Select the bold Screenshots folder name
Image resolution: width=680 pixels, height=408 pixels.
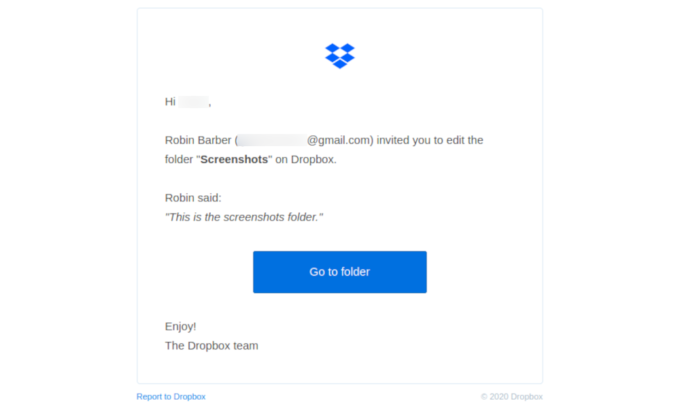pos(234,160)
